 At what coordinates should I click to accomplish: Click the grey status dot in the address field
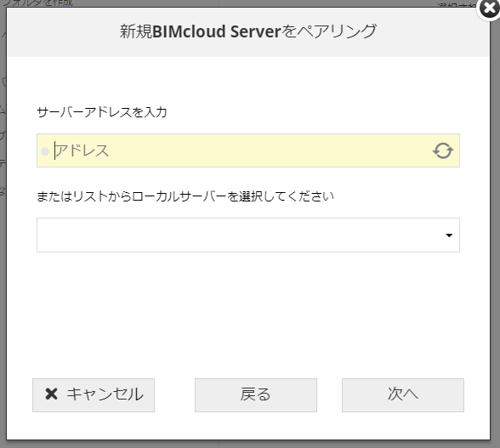point(45,151)
